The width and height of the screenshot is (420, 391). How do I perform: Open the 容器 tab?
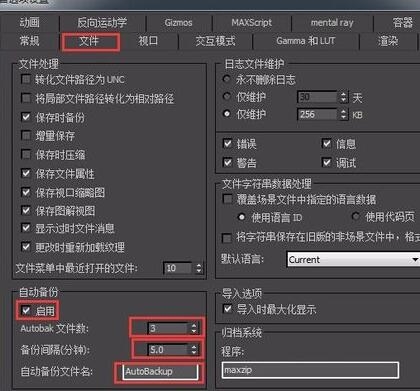[402, 23]
